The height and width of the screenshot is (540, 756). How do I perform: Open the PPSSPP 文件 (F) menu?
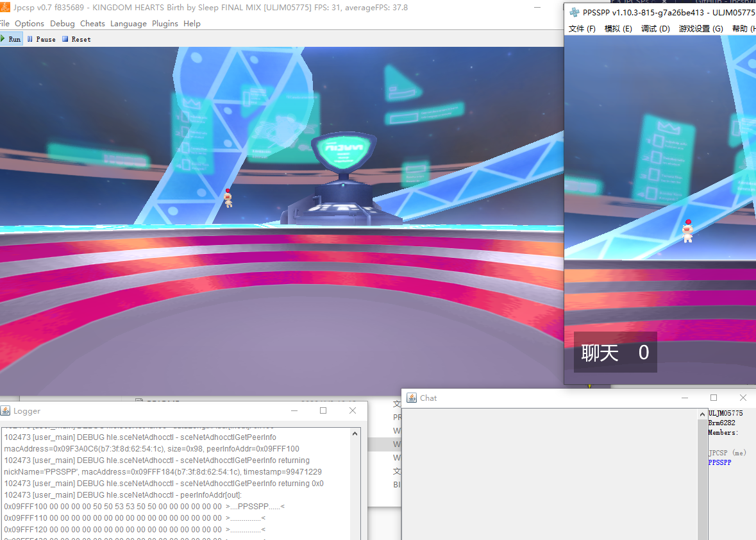[x=582, y=29]
